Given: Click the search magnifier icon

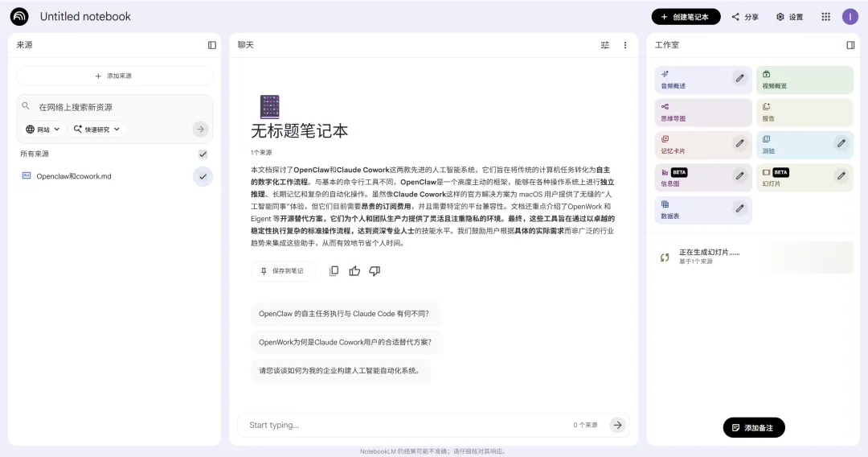Looking at the screenshot, I should coord(26,106).
